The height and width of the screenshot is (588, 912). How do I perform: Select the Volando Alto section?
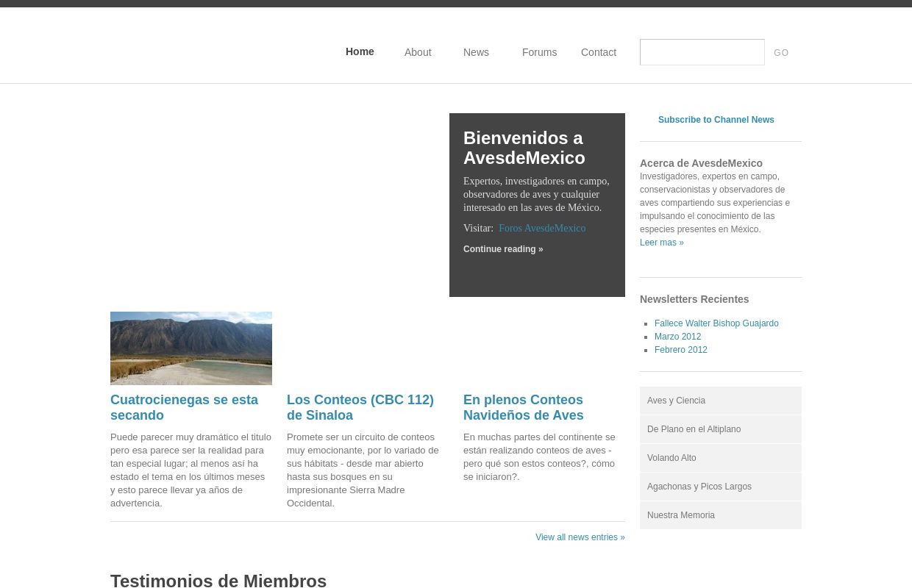pos(671,458)
